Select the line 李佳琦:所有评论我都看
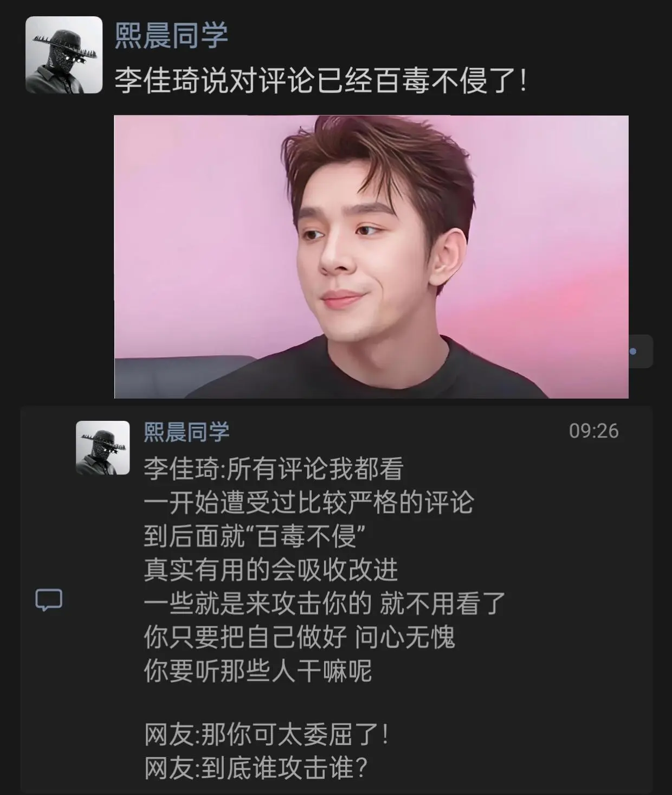Image resolution: width=672 pixels, height=795 pixels. (274, 469)
